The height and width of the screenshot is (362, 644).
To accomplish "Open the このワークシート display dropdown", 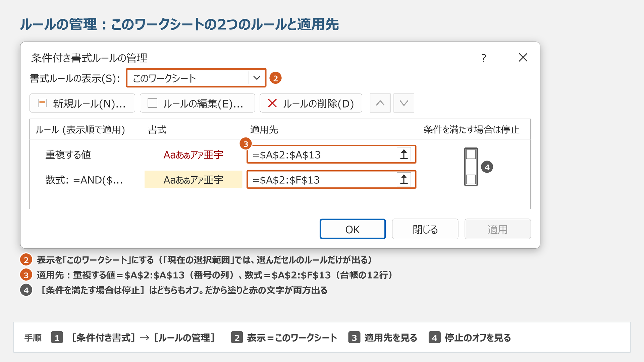I will click(196, 78).
